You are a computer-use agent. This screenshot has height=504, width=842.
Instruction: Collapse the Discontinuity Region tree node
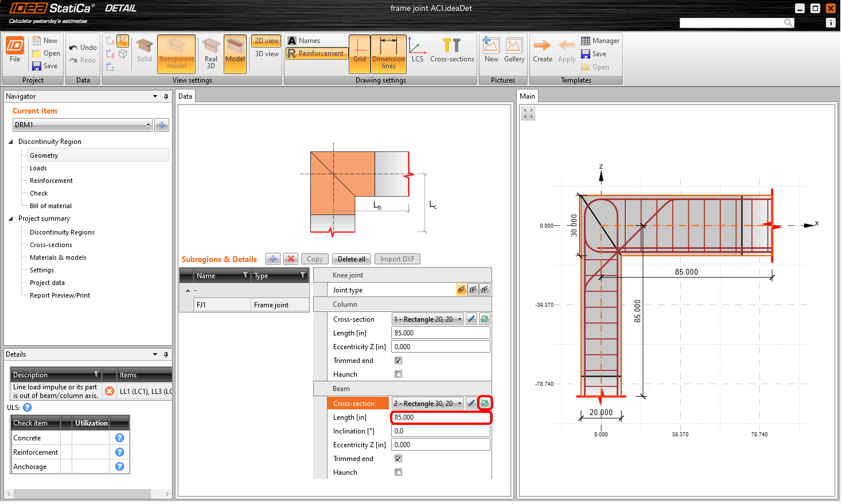point(11,142)
